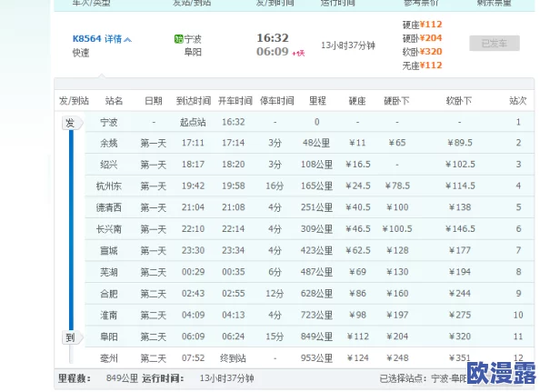
Task: Click the 芜湖 station row name
Action: 109,273
